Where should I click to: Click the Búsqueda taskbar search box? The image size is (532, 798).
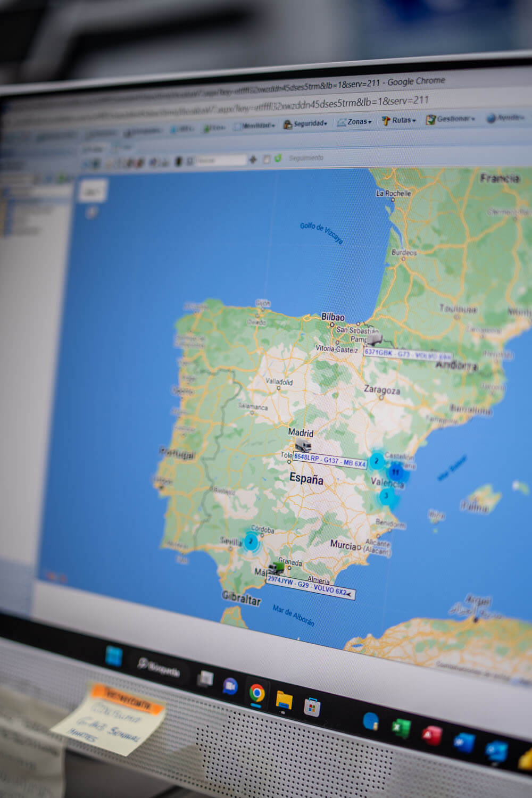coord(159,668)
